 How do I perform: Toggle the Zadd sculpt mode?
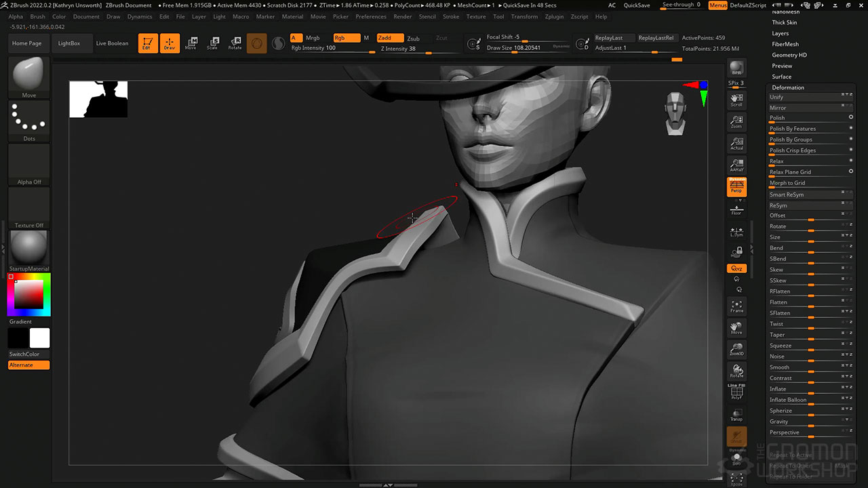(389, 38)
